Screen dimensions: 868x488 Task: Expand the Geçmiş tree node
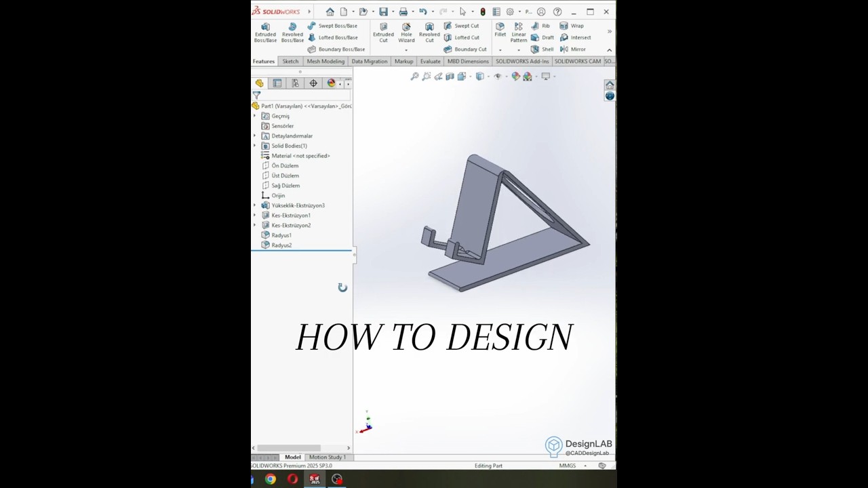255,116
